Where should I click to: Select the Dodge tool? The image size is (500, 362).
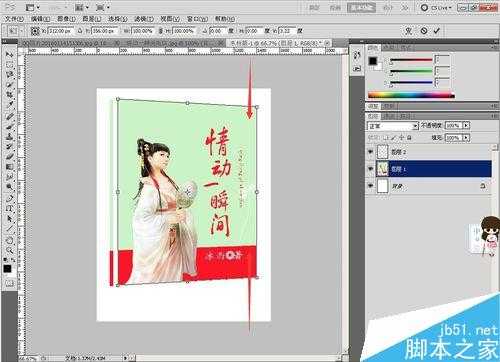coord(9,187)
